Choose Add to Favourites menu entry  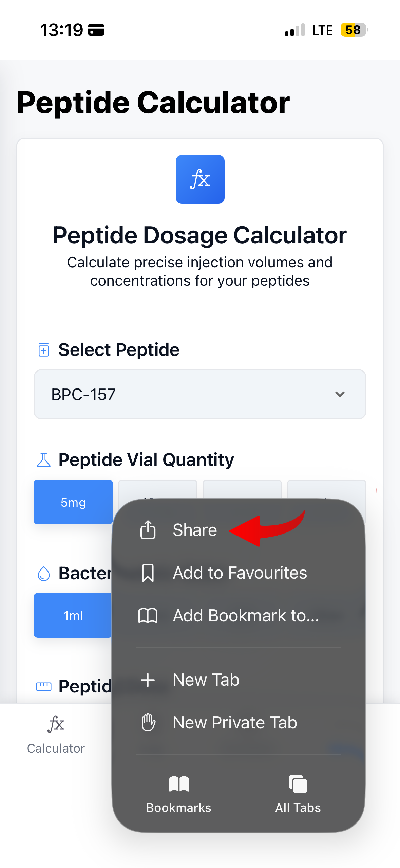(x=240, y=573)
